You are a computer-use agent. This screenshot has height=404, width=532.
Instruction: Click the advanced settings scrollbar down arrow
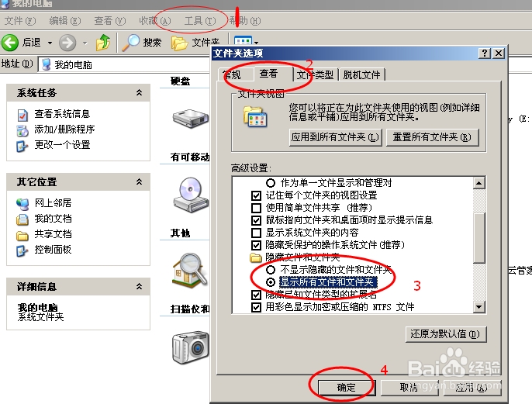[478, 307]
